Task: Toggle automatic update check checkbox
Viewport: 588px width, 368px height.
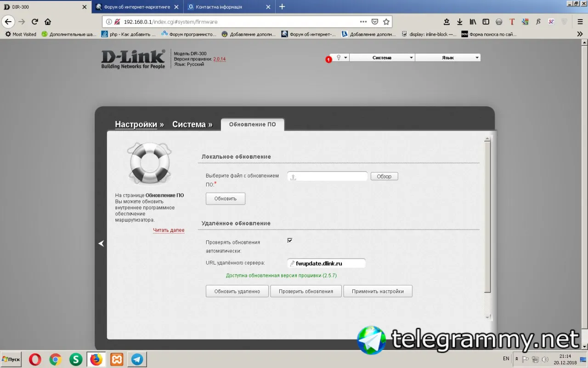Action: (x=289, y=240)
